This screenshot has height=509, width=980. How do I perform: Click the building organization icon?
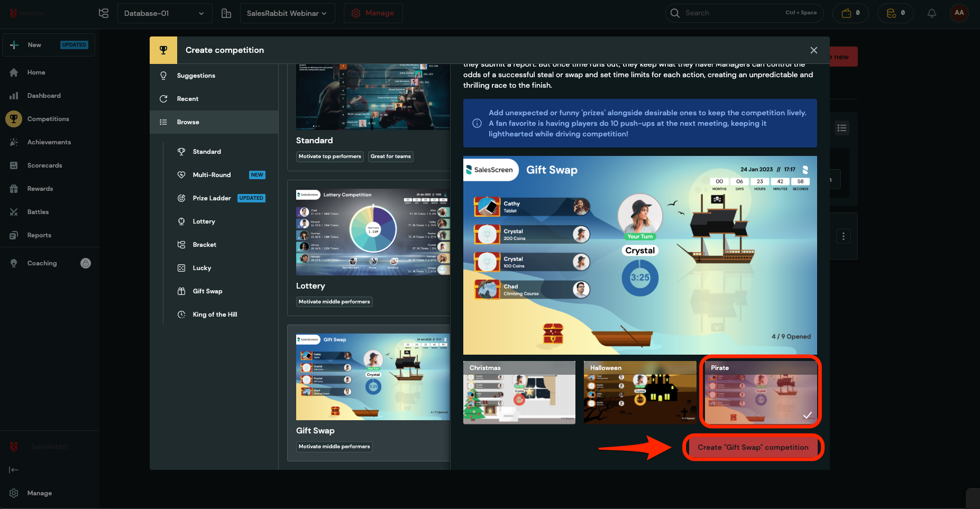click(226, 13)
